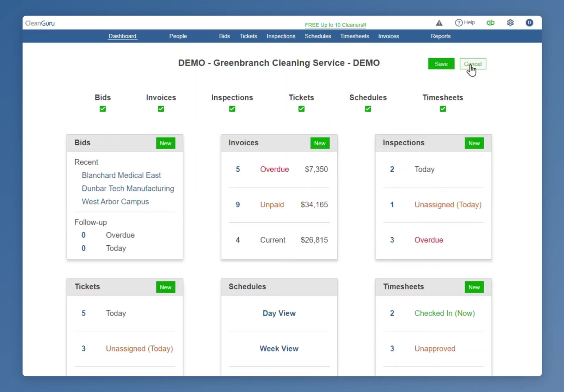View Current invoices row

tap(279, 240)
